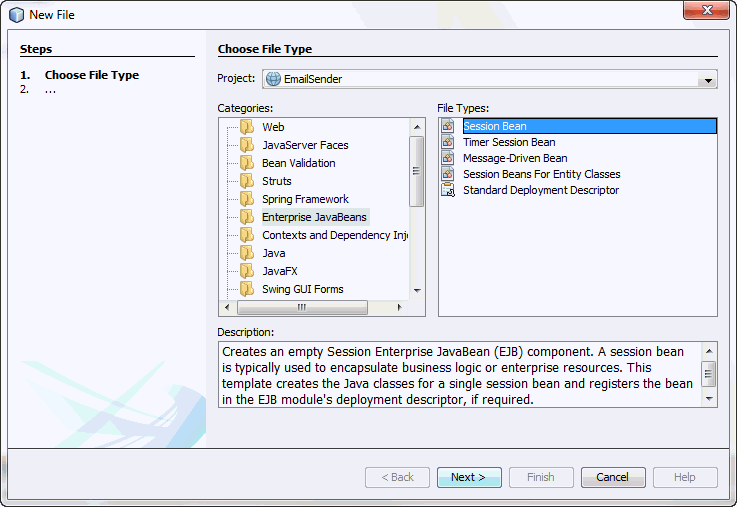Image resolution: width=737 pixels, height=507 pixels.
Task: Select the Spring Framework category
Action: (305, 199)
